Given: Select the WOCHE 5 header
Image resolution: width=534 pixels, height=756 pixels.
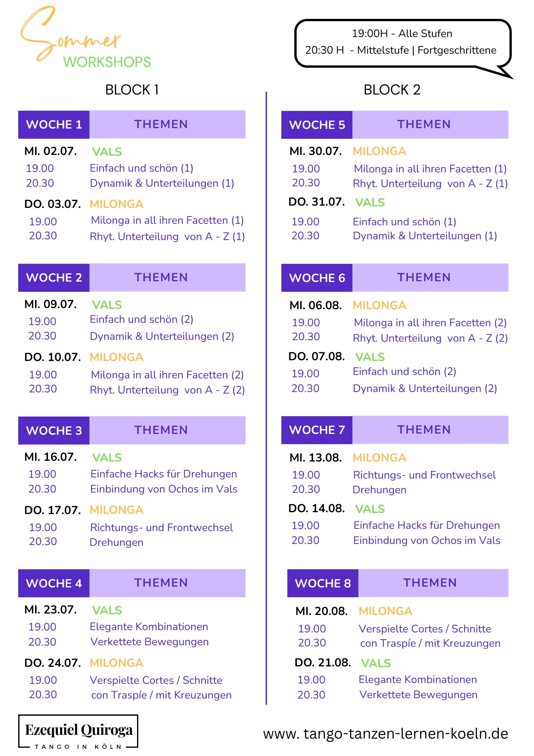Looking at the screenshot, I should [x=317, y=125].
